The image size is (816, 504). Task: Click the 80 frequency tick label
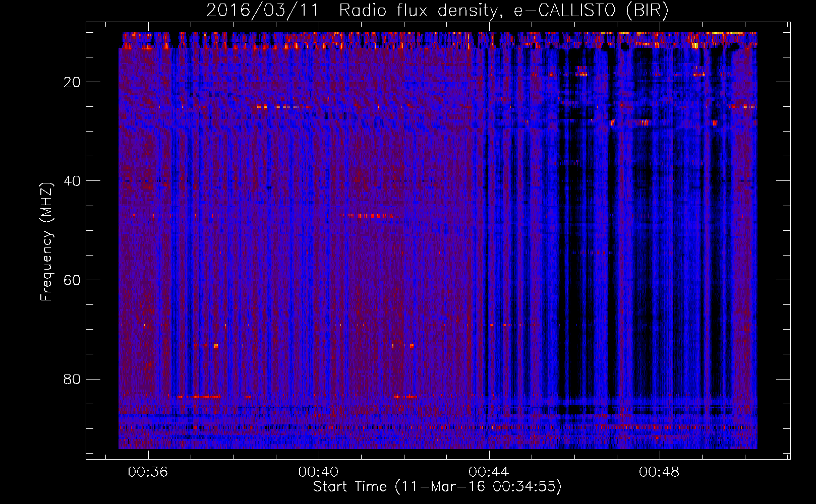pyautogui.click(x=72, y=379)
